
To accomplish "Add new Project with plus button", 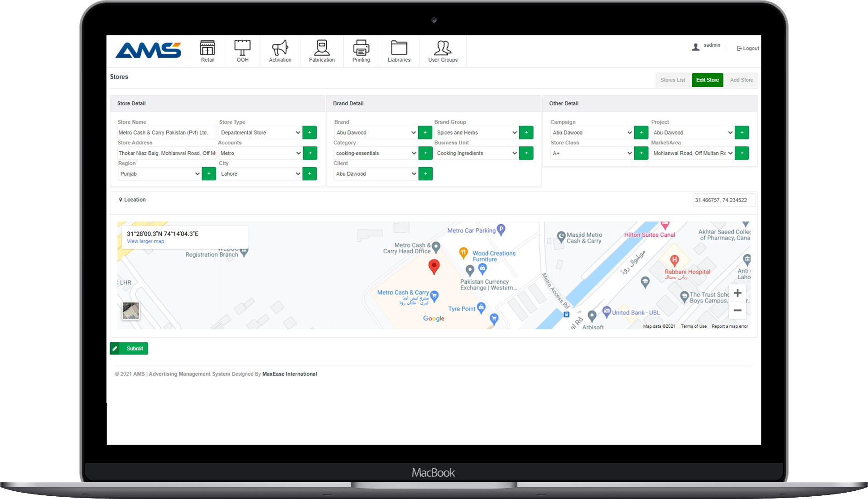I will [742, 133].
